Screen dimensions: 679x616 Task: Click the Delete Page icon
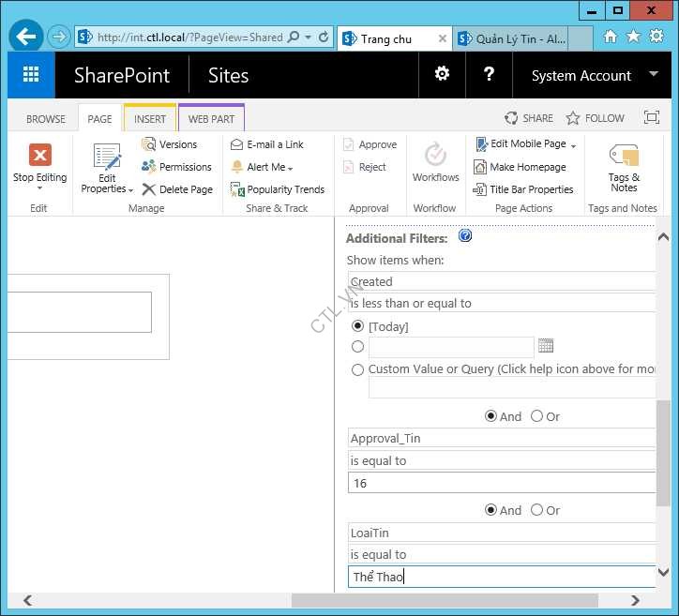click(x=149, y=189)
